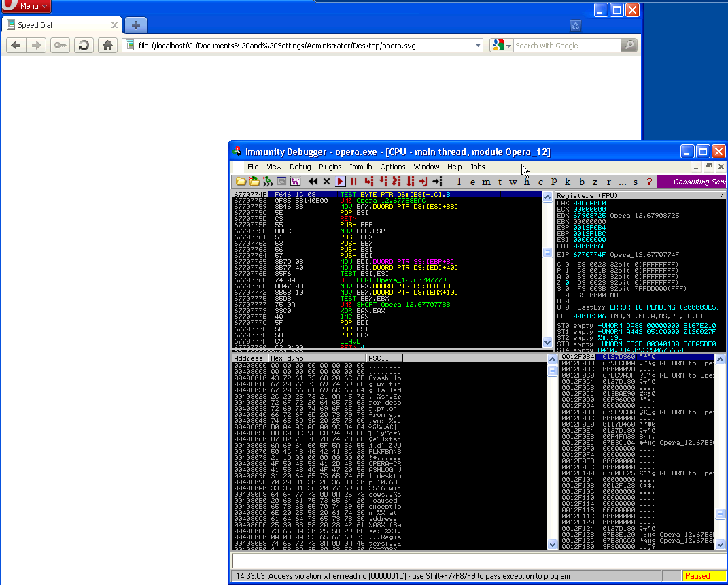Open the Debug menu

[x=300, y=167]
